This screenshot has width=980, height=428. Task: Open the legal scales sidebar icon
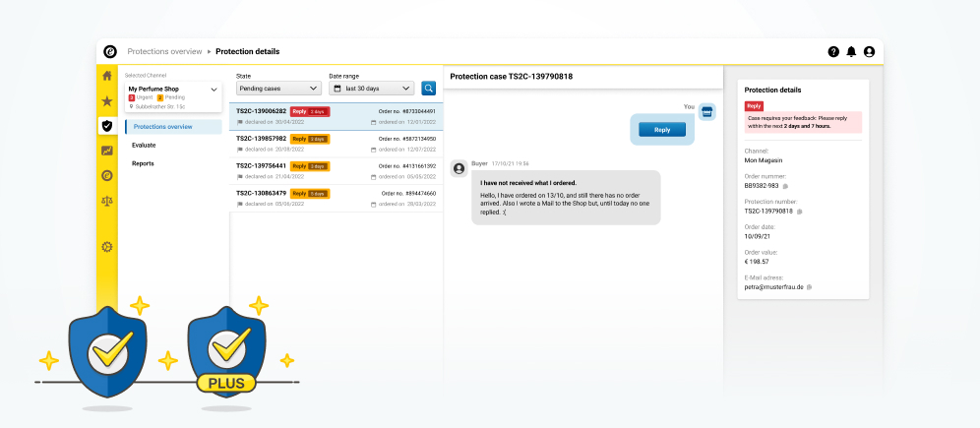tap(107, 201)
